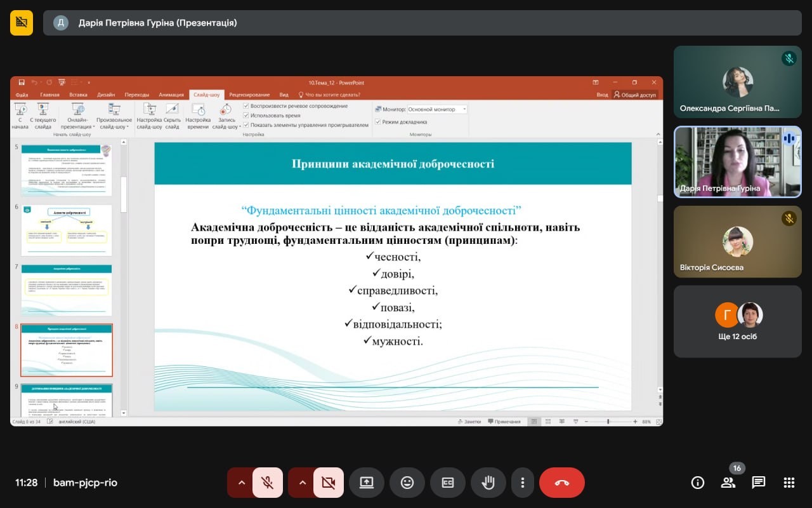Turn on closed captions

click(448, 483)
